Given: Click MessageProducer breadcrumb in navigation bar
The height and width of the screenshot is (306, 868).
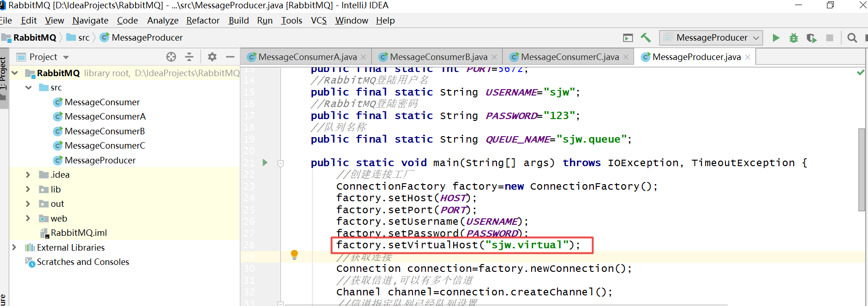Looking at the screenshot, I should tap(142, 37).
